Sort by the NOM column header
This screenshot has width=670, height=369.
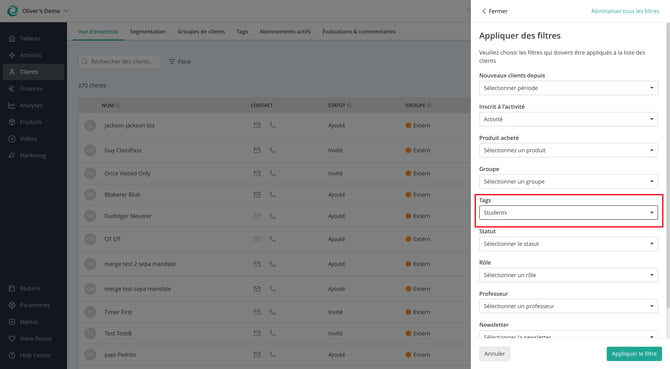pos(110,105)
